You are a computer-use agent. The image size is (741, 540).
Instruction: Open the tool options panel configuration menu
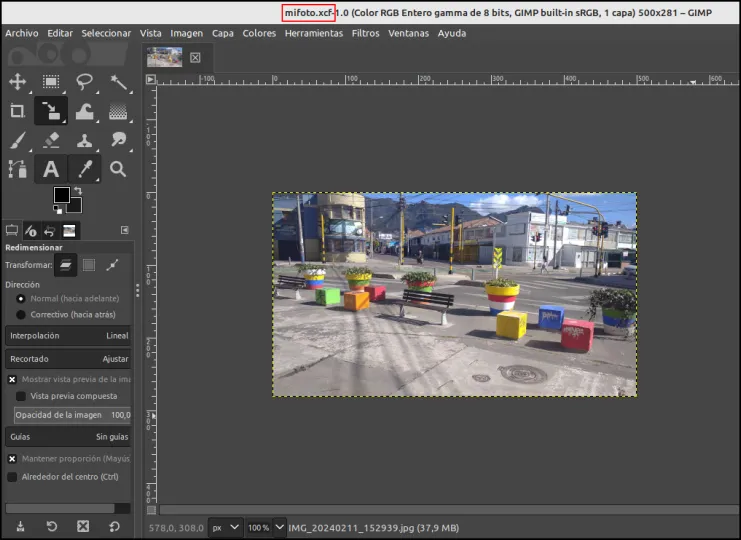click(125, 230)
